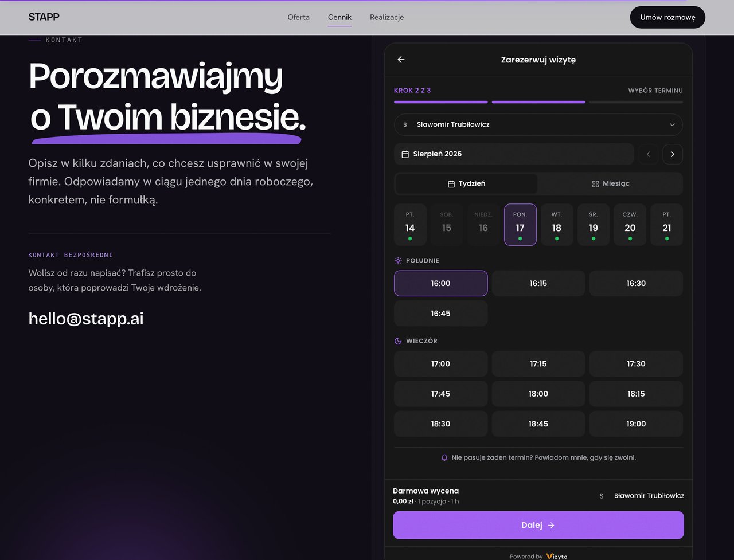Choose the 16:15 time slot
Screen dimensions: 734x560
click(x=538, y=283)
